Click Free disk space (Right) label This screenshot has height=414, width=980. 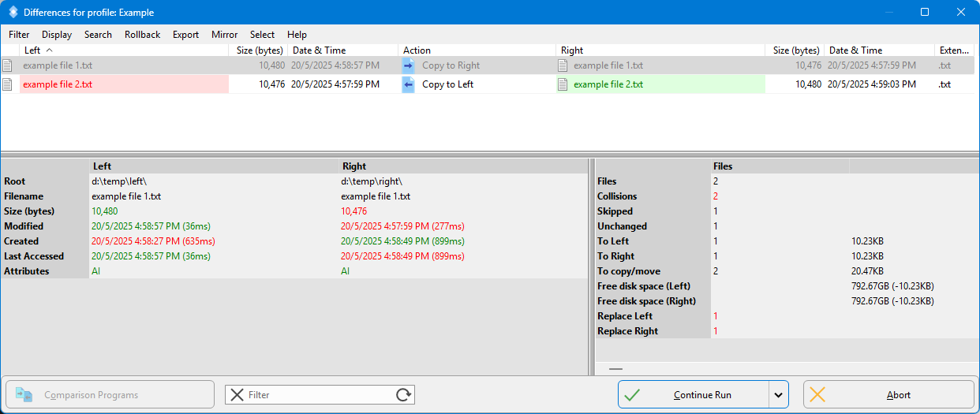point(646,301)
